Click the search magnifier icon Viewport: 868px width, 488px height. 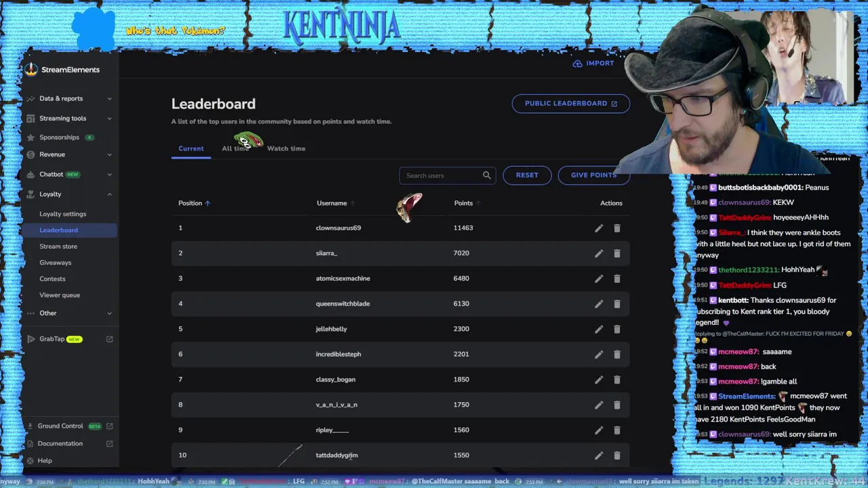[x=486, y=176]
